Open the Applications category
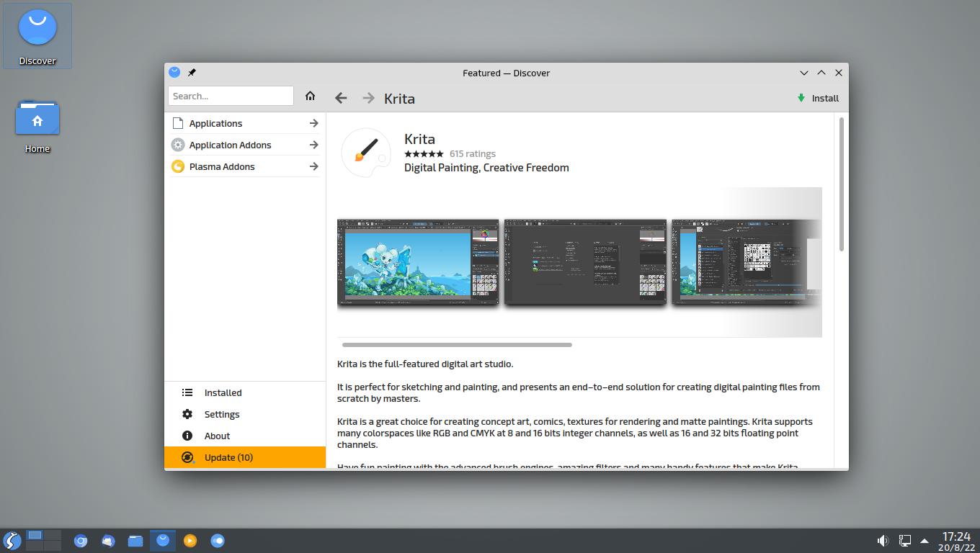The height and width of the screenshot is (553, 980). pos(245,123)
